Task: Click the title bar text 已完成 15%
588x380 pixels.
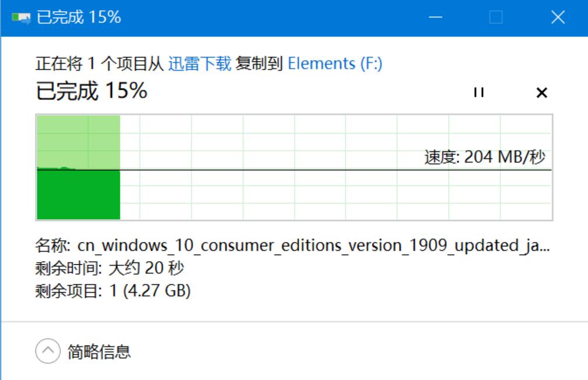Action: click(79, 17)
